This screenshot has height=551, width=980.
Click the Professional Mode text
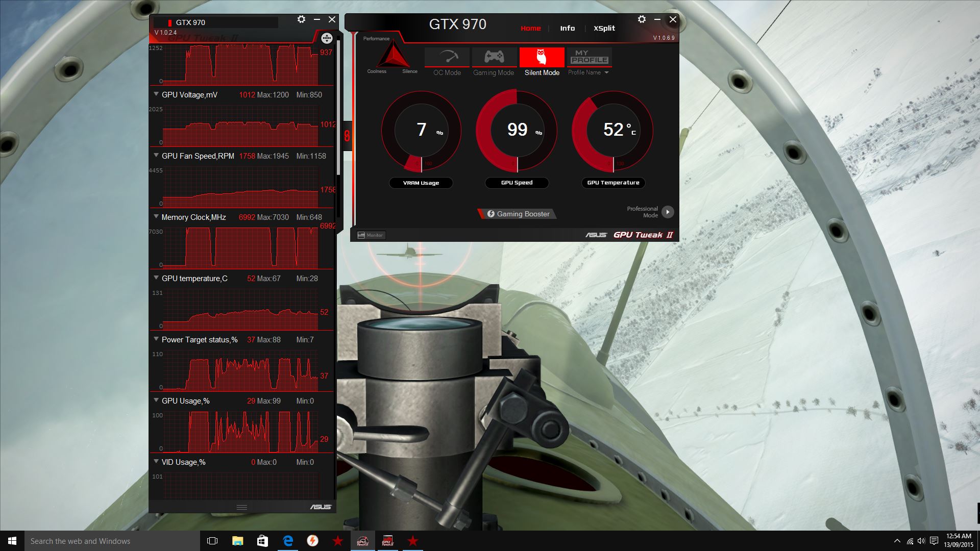[643, 212]
